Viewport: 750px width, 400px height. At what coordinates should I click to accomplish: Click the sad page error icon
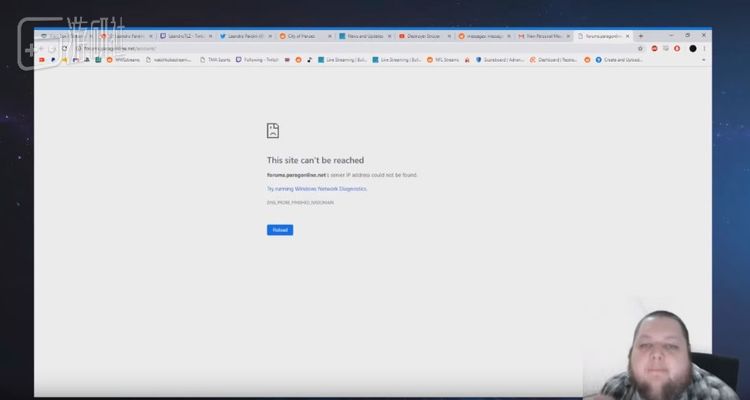(273, 131)
